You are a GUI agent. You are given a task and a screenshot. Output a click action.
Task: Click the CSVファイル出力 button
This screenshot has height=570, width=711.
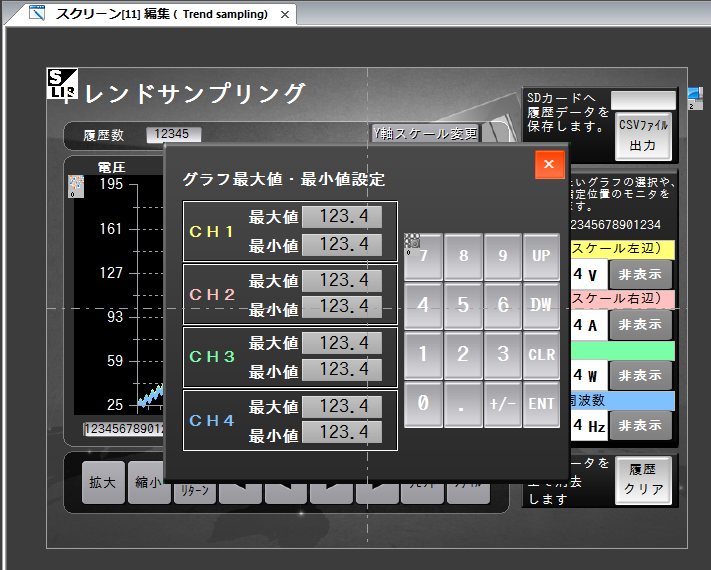click(x=642, y=135)
